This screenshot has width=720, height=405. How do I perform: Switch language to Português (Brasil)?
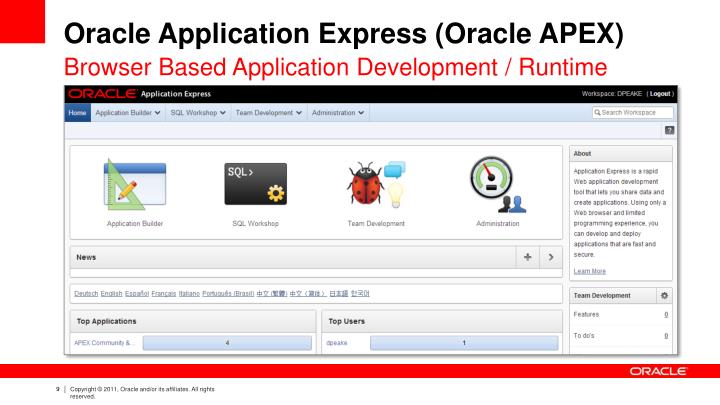pos(228,293)
